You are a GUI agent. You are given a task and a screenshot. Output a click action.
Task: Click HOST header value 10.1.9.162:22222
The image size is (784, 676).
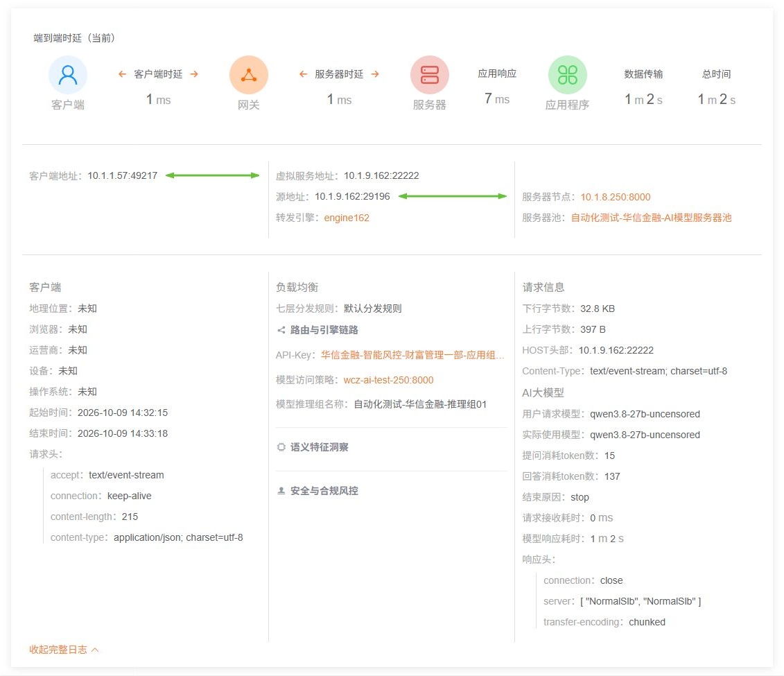(x=616, y=351)
